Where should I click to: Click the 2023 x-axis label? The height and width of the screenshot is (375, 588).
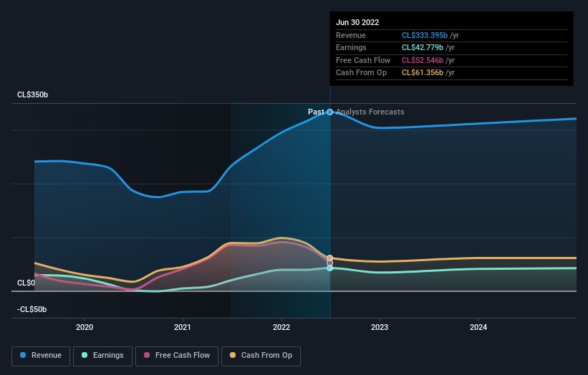(380, 328)
